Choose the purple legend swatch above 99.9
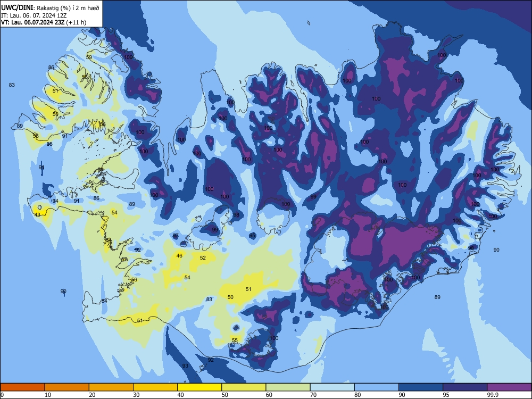This screenshot has width=532, height=399. click(x=509, y=387)
